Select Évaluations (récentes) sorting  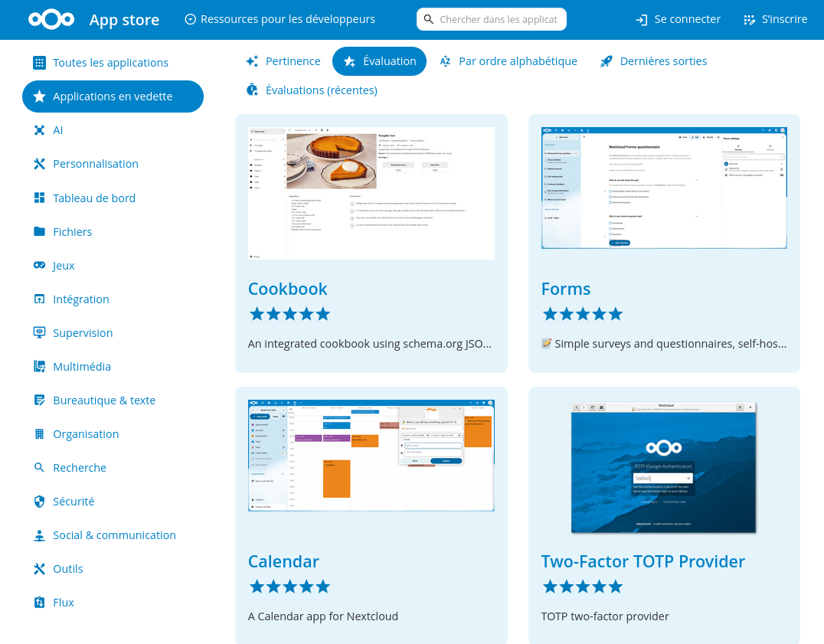click(x=312, y=90)
